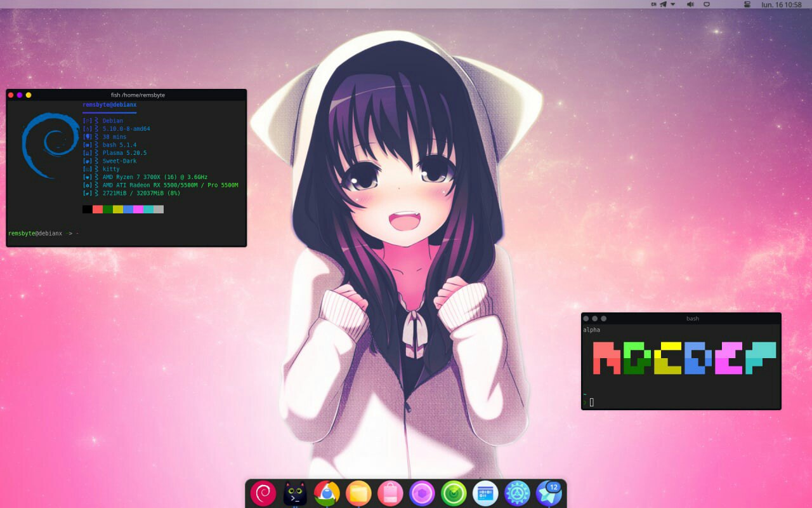Click the yellow button on fish terminal
This screenshot has height=508, width=812.
click(29, 95)
